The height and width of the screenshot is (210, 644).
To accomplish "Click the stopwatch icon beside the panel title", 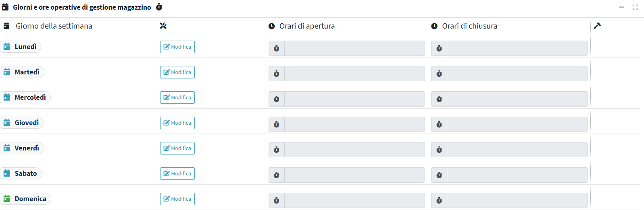I will click(x=159, y=7).
